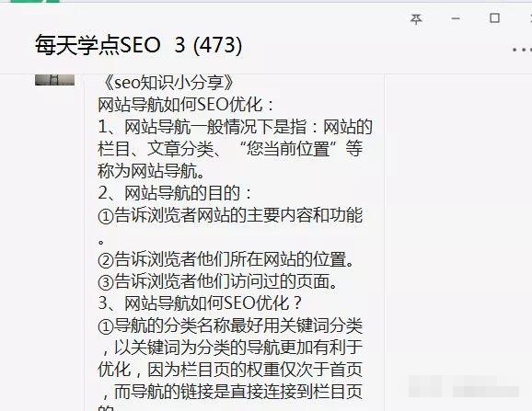Click the line 栏目、文章分类、“您当前位置”等
This screenshot has width=532, height=411.
[x=230, y=149]
